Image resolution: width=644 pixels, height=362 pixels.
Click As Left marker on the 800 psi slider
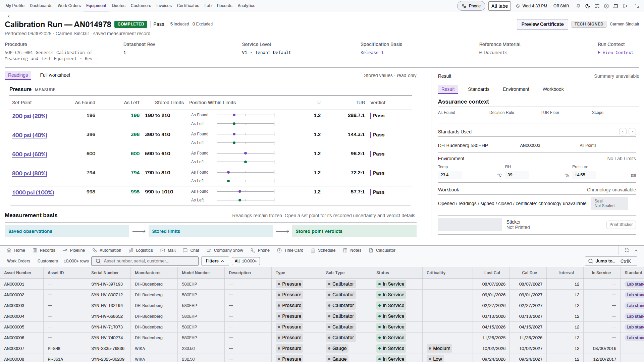(228, 181)
